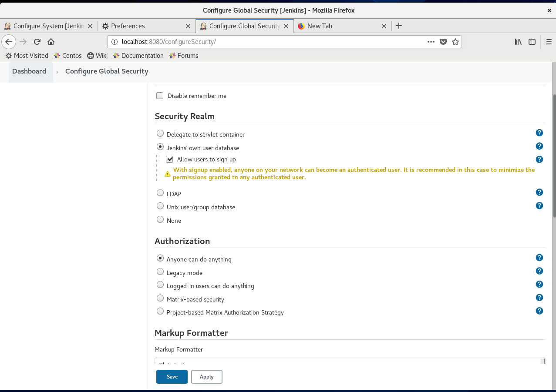Switch to Configure System tab

(x=49, y=26)
